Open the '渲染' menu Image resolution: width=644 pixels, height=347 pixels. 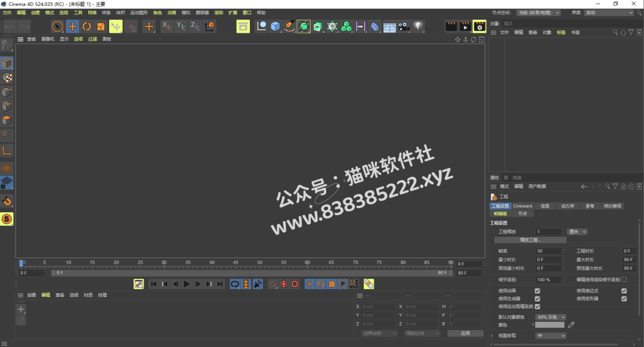(218, 13)
